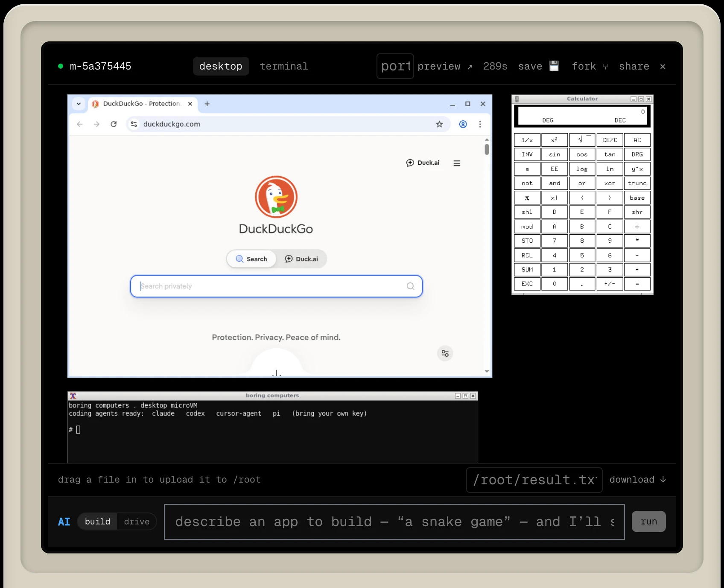Reload the DuckDuckGo page

(114, 124)
